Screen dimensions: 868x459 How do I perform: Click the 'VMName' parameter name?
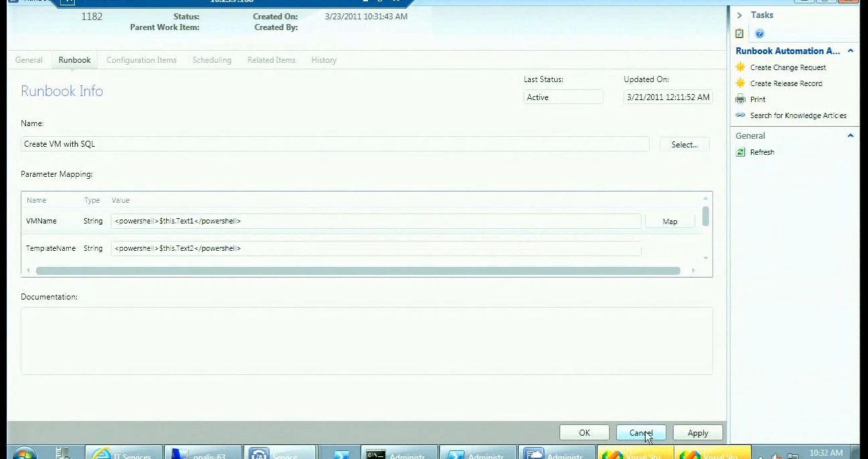(41, 221)
